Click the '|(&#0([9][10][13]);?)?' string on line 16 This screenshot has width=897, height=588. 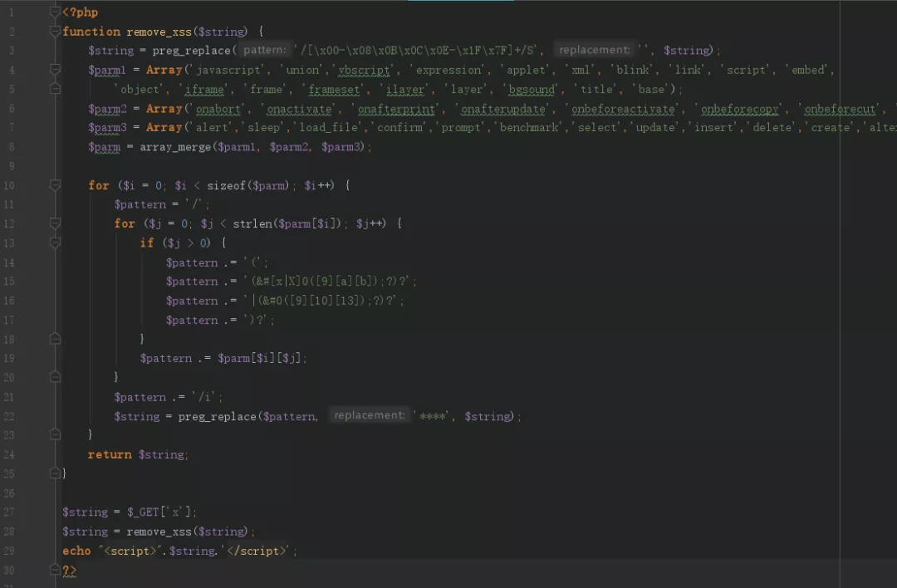(x=323, y=301)
